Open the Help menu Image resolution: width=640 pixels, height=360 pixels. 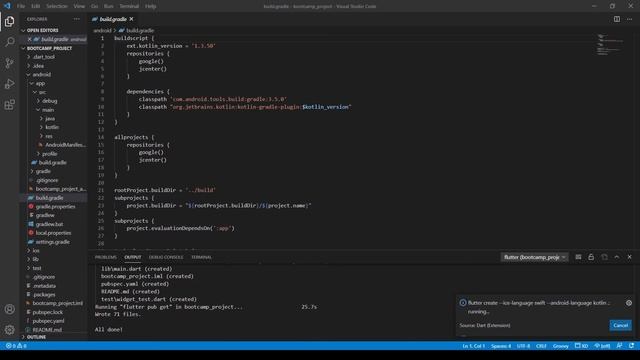click(151, 6)
